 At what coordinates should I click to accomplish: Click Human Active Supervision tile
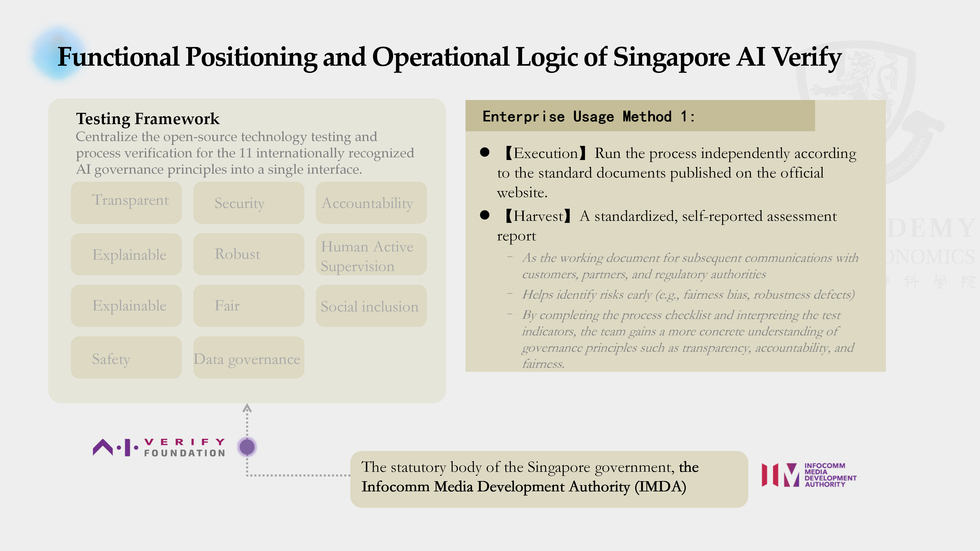pyautogui.click(x=371, y=254)
